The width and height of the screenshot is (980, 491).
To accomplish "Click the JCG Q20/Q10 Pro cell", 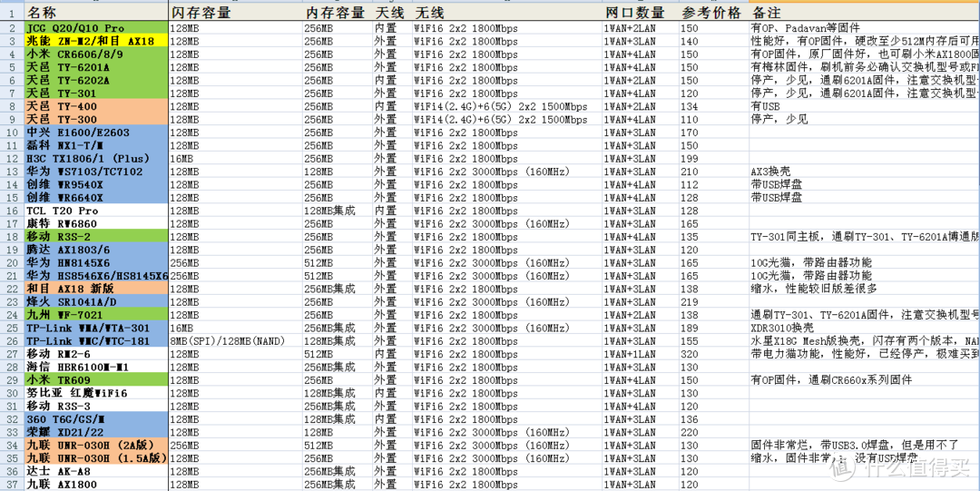I will coord(96,28).
